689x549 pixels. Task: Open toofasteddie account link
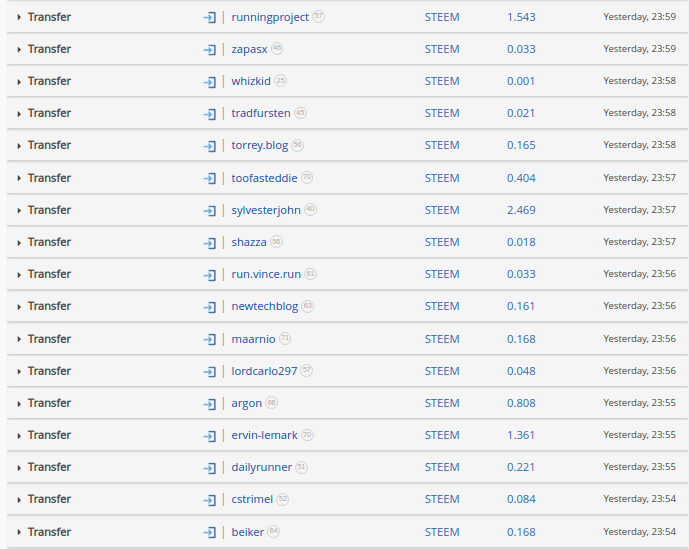(x=264, y=178)
